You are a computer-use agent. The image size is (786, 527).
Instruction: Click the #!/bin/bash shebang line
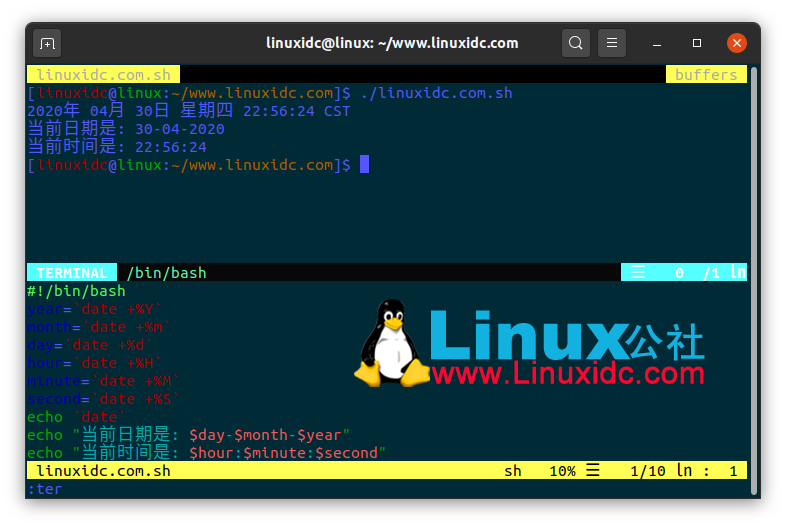76,291
